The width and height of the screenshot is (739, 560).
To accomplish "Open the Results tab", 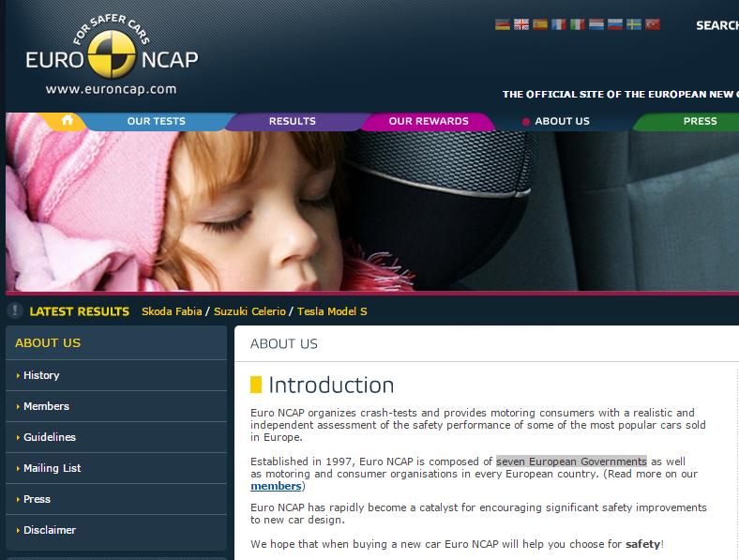I will (292, 121).
